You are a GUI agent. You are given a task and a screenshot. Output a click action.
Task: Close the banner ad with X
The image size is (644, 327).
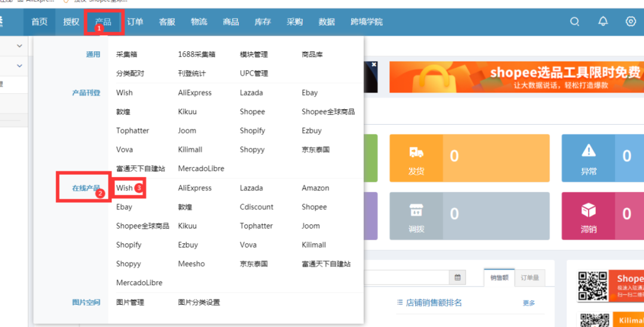pyautogui.click(x=374, y=64)
